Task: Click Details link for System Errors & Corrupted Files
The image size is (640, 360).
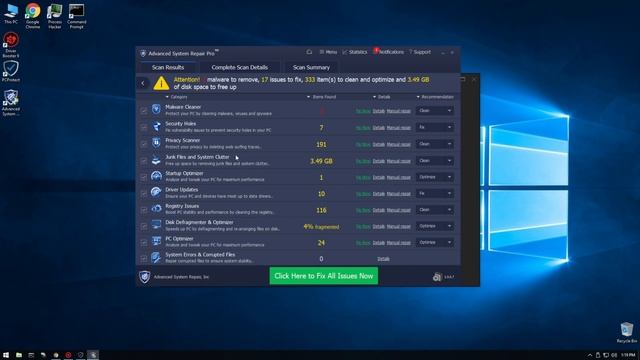Action: point(383,259)
